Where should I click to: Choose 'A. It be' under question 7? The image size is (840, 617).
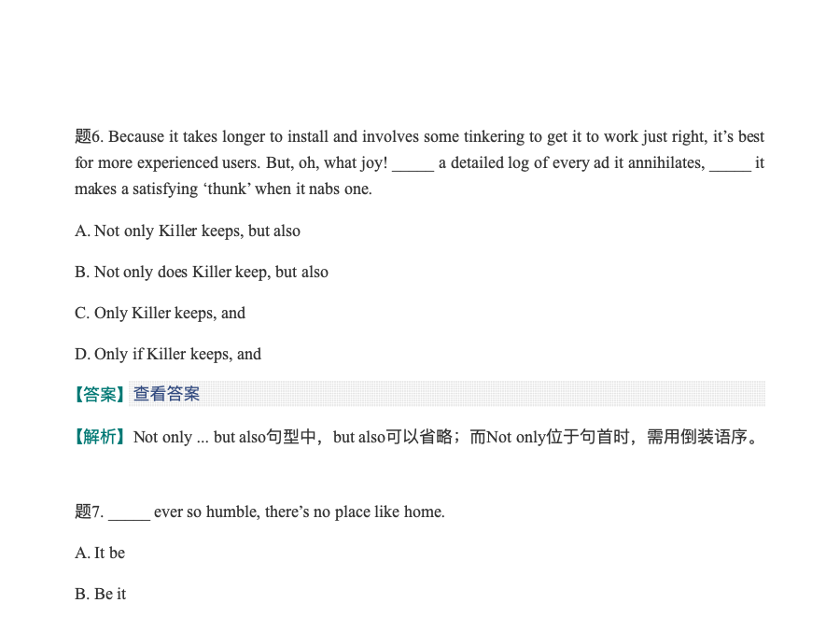tap(100, 553)
